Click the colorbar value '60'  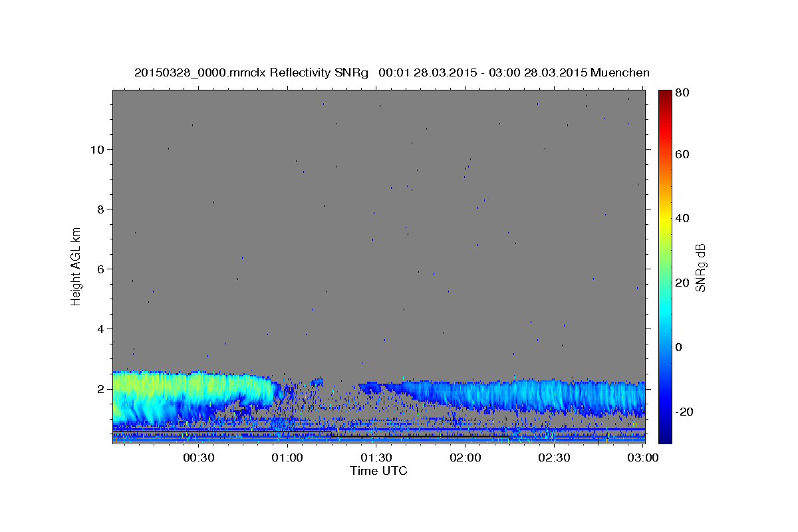pos(684,154)
